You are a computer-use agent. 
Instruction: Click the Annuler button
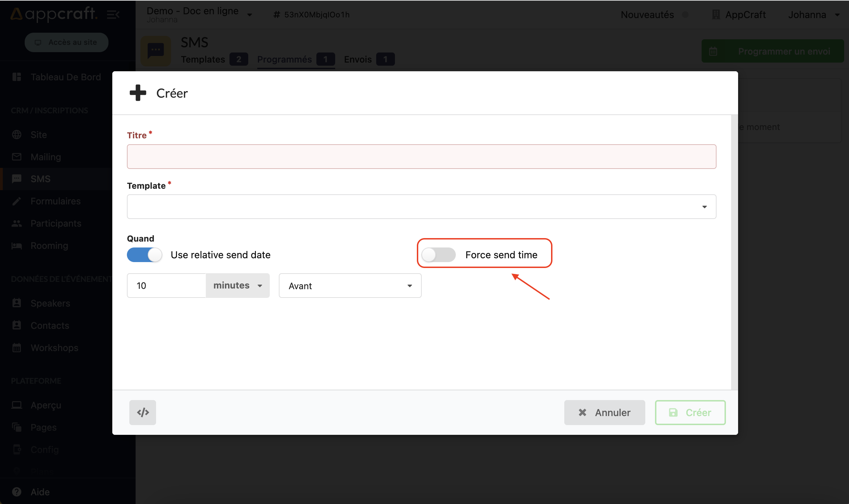[604, 412]
